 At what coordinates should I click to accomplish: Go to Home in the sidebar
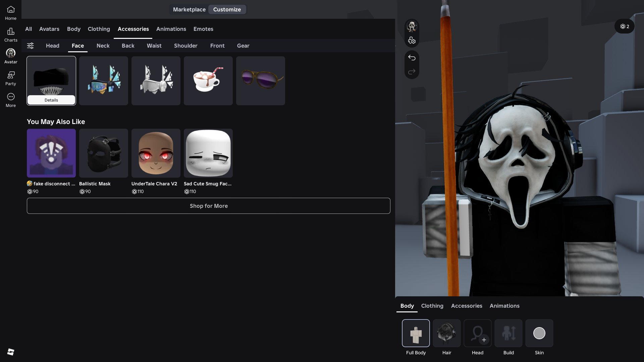coord(11,13)
